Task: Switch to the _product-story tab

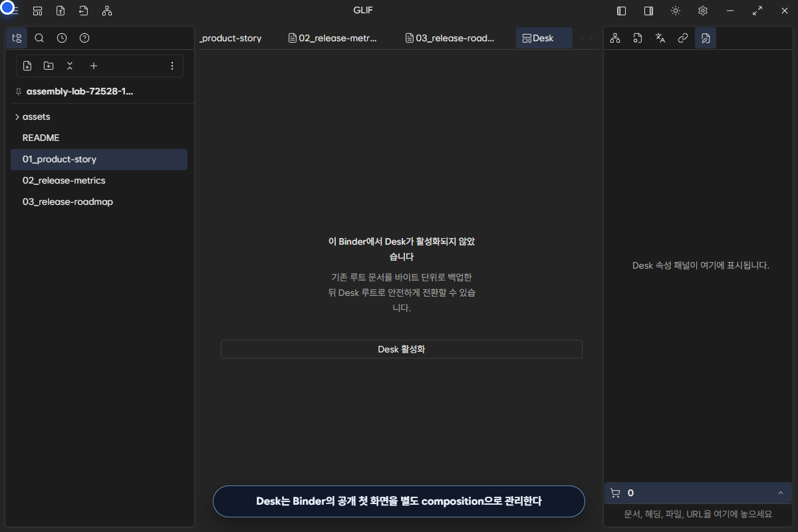Action: tap(231, 38)
